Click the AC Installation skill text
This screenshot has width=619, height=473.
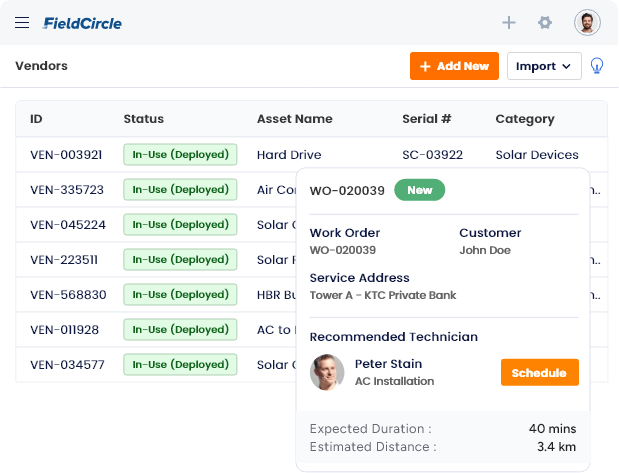click(394, 381)
